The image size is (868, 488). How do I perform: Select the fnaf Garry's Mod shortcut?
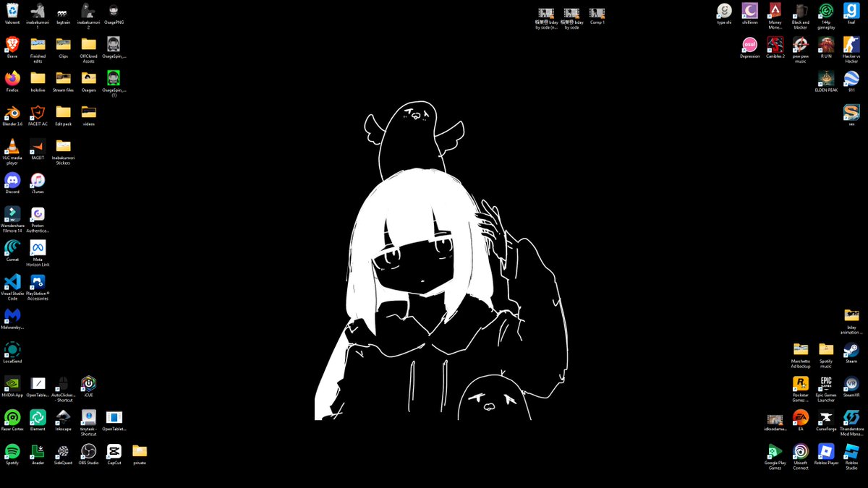coord(851,11)
